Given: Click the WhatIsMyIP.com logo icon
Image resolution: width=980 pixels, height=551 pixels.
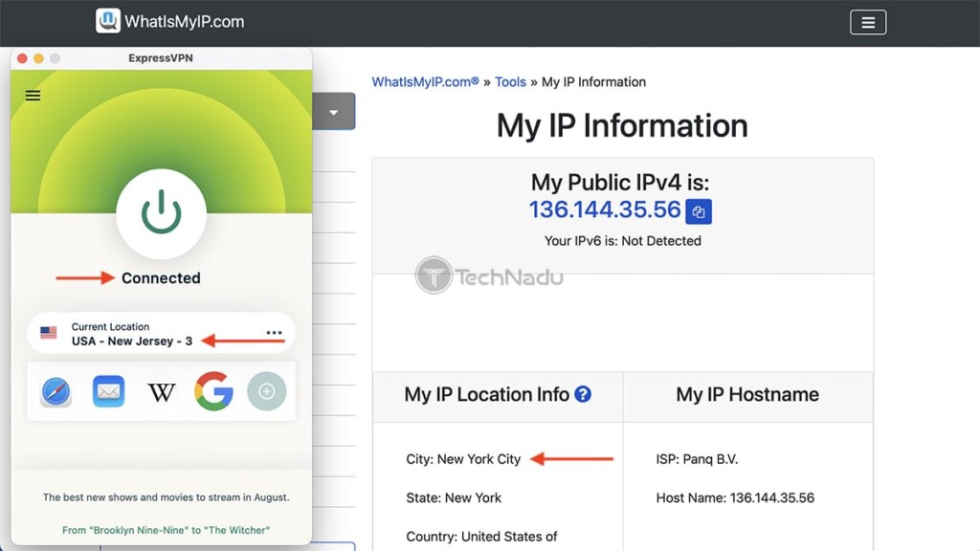Looking at the screenshot, I should (107, 21).
